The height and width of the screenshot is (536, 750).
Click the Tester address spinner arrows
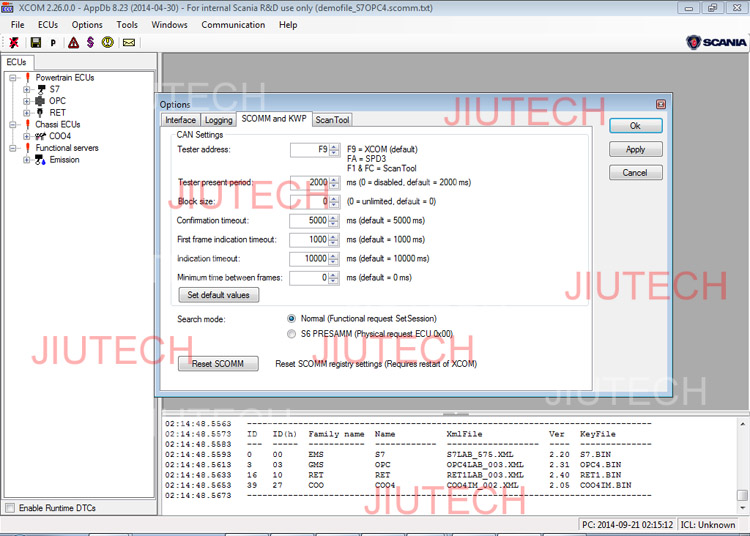334,150
